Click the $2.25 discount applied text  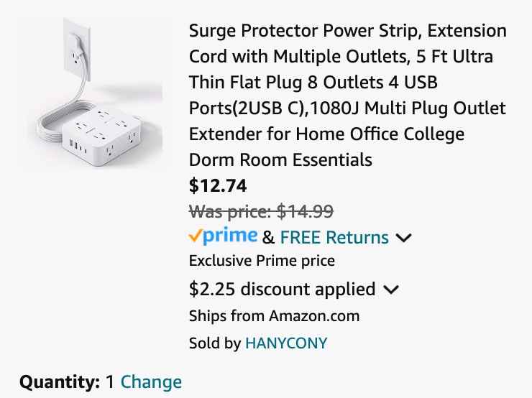(x=282, y=290)
